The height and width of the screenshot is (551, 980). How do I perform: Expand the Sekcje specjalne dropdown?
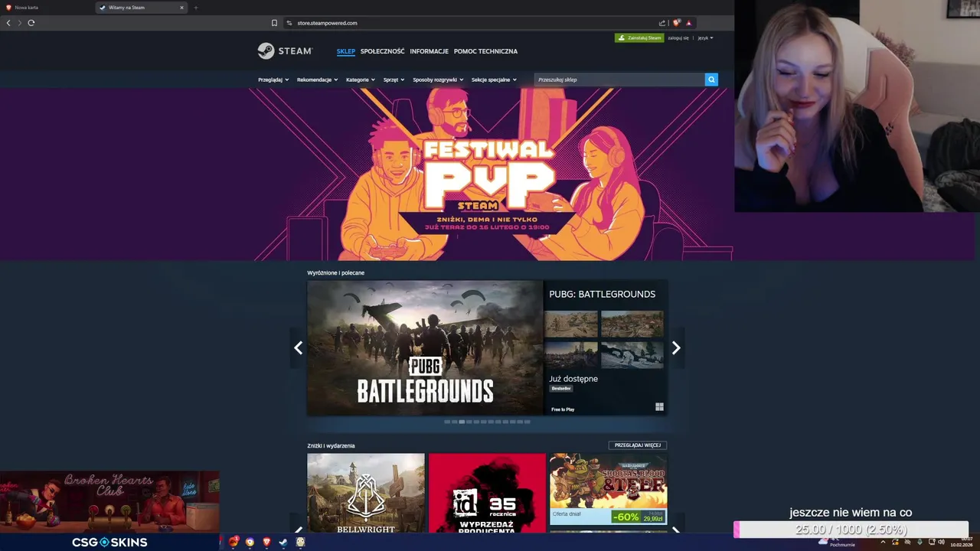pyautogui.click(x=494, y=80)
